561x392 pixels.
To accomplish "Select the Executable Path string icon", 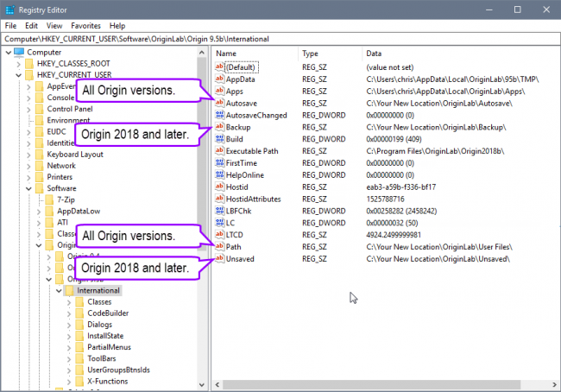I will pyautogui.click(x=219, y=151).
